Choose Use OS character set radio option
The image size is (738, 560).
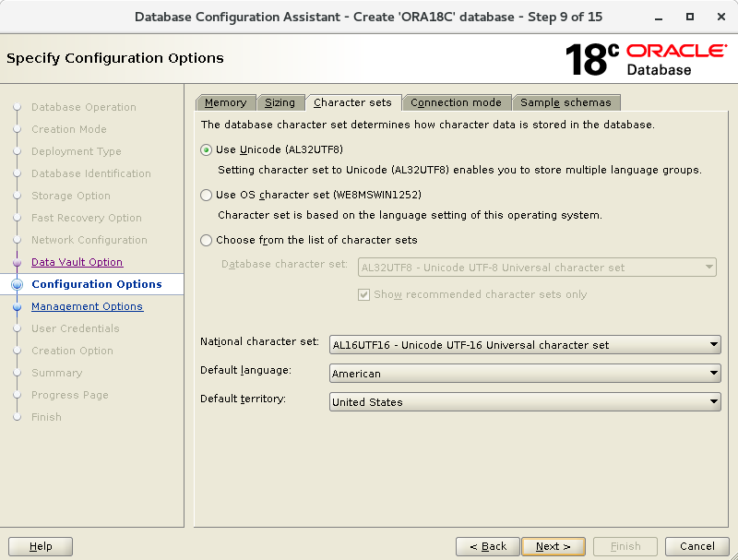tap(206, 196)
